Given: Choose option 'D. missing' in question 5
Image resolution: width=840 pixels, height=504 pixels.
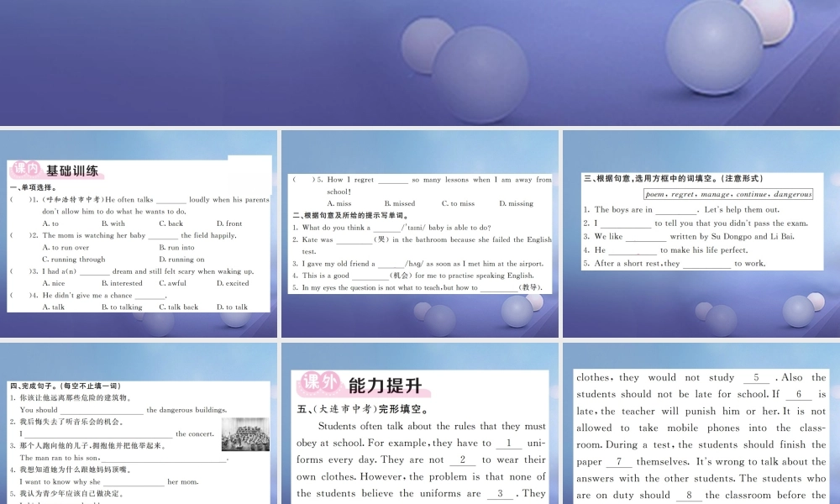Looking at the screenshot, I should pos(517,203).
